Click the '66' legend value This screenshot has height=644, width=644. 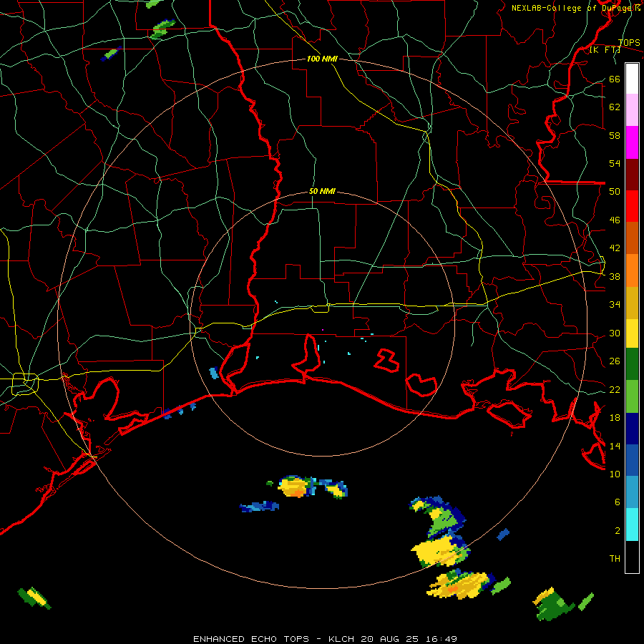coord(615,79)
